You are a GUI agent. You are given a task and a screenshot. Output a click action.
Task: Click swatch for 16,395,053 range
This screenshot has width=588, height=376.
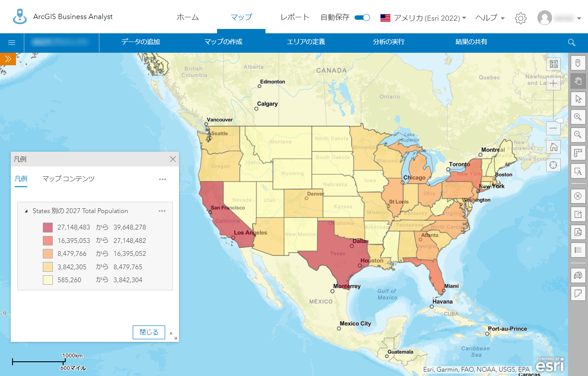[x=48, y=241]
